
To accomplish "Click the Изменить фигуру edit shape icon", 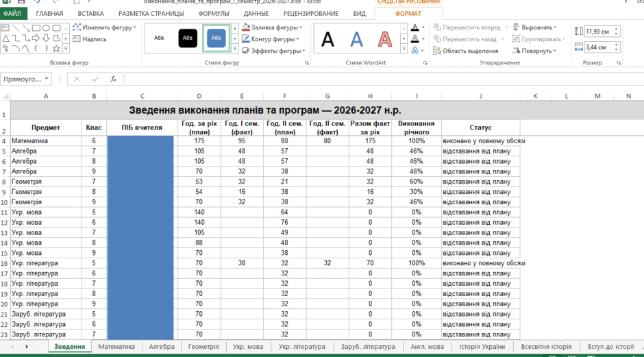I will tap(77, 27).
